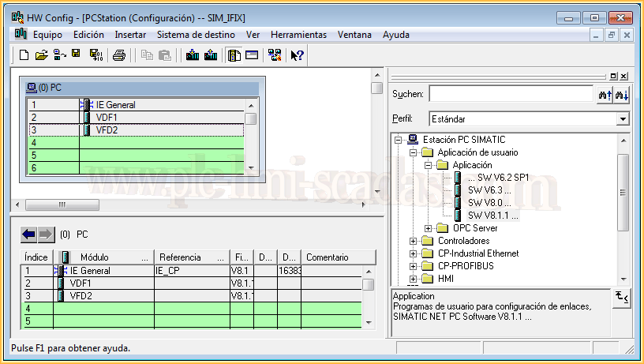Click the Download to module icon
This screenshot has width=644, height=364.
click(192, 55)
